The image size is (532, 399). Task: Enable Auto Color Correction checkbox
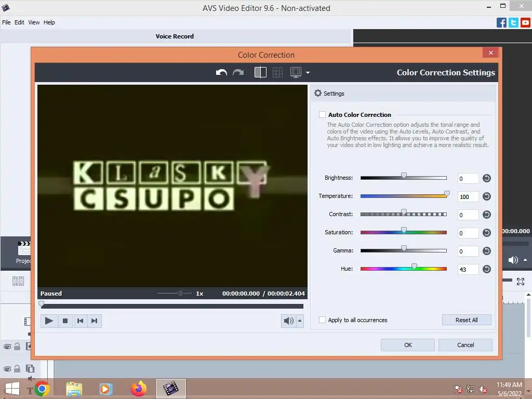click(x=322, y=115)
